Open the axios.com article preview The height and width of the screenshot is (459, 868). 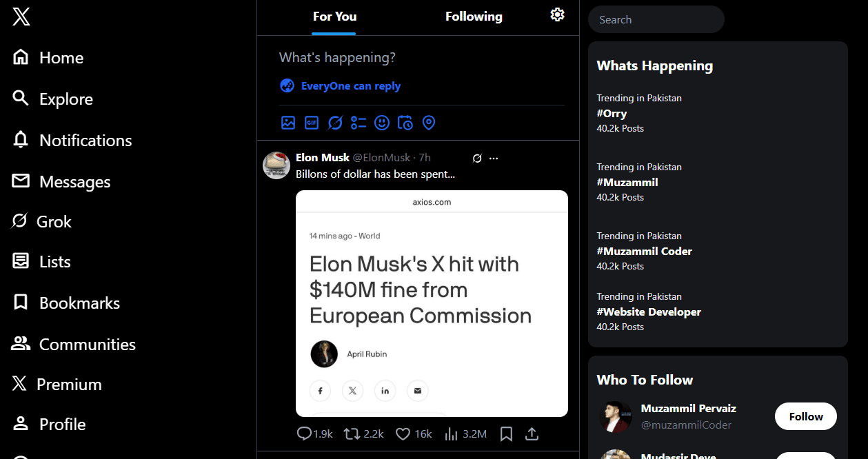tap(432, 303)
